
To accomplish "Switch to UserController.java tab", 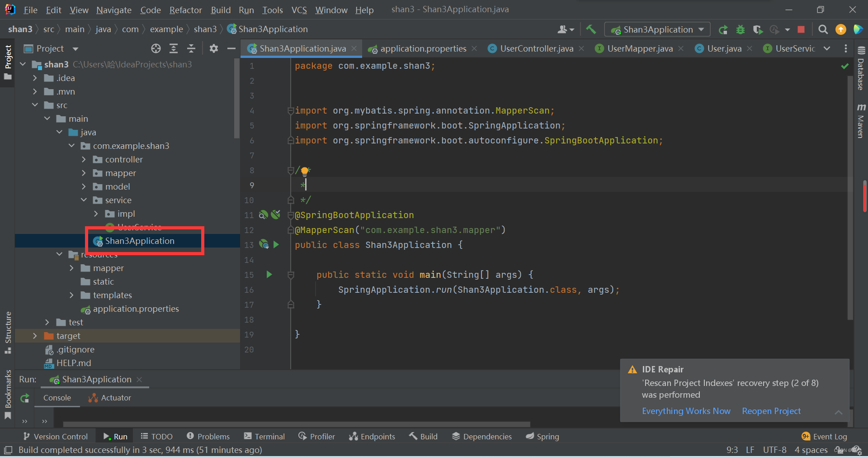I will 537,48.
